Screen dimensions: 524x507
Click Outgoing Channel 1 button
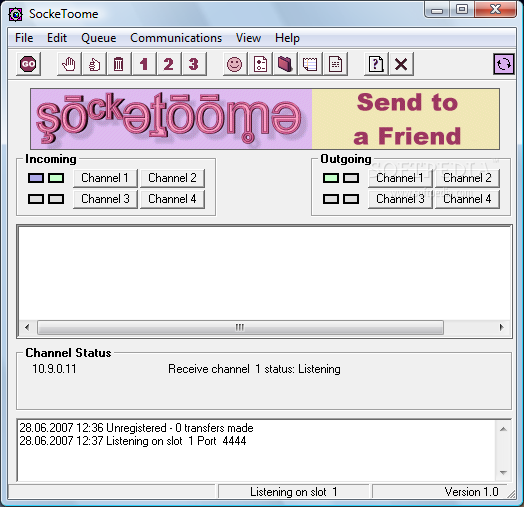pyautogui.click(x=400, y=178)
